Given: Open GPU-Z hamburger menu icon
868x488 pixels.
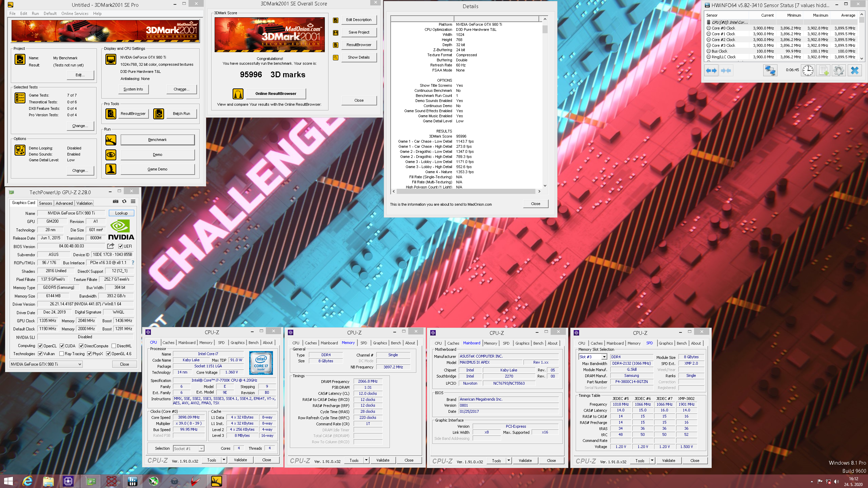Looking at the screenshot, I should (x=133, y=201).
